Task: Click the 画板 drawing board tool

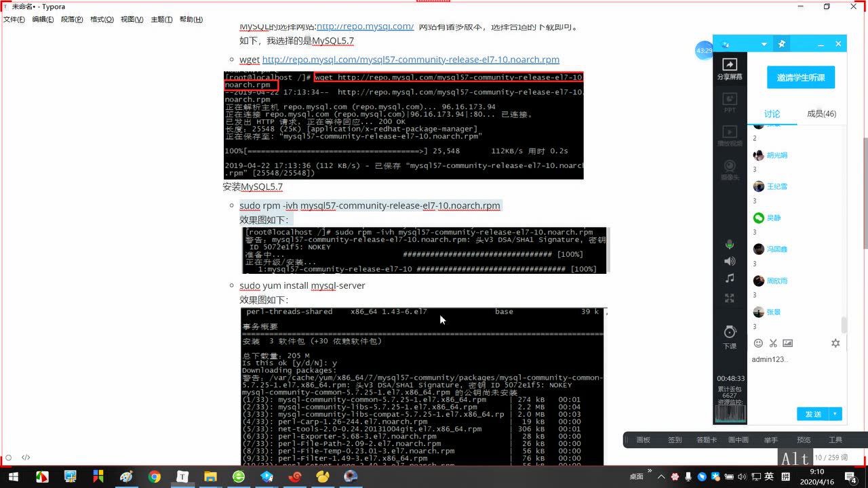Action: [643, 440]
